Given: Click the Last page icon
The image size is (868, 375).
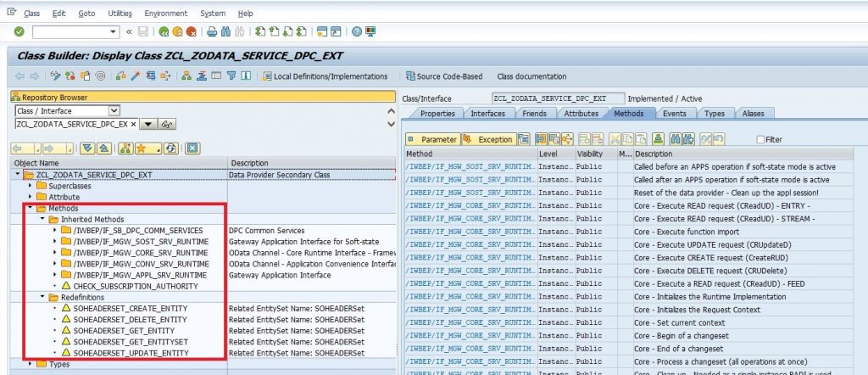Looking at the screenshot, I should tap(302, 31).
